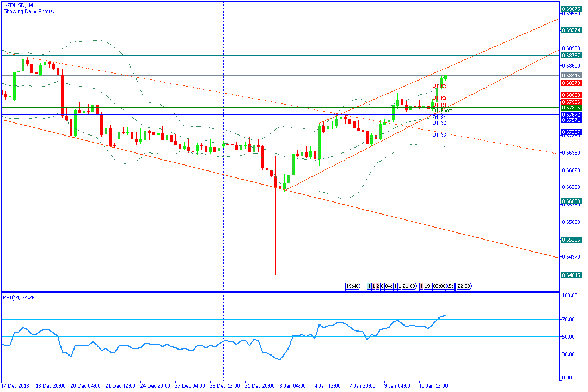The image size is (588, 392).
Task: Click the 0.66030 price level label
Action: tap(571, 201)
